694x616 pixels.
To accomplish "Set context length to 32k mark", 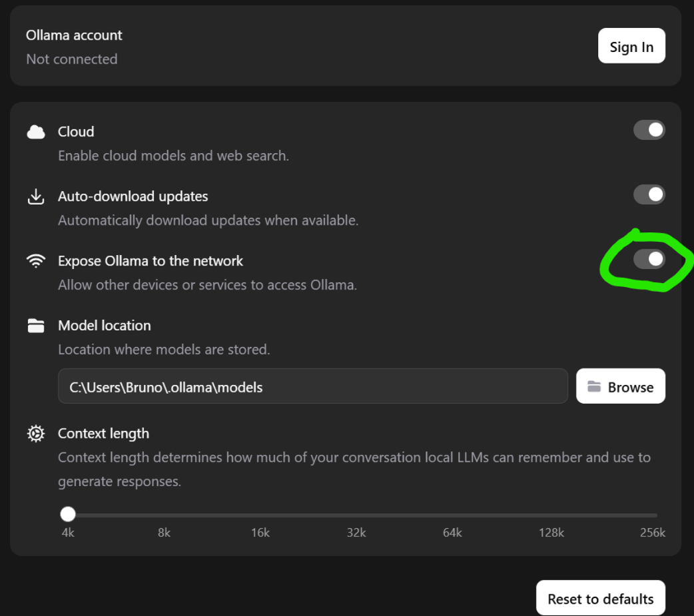I will tap(356, 515).
